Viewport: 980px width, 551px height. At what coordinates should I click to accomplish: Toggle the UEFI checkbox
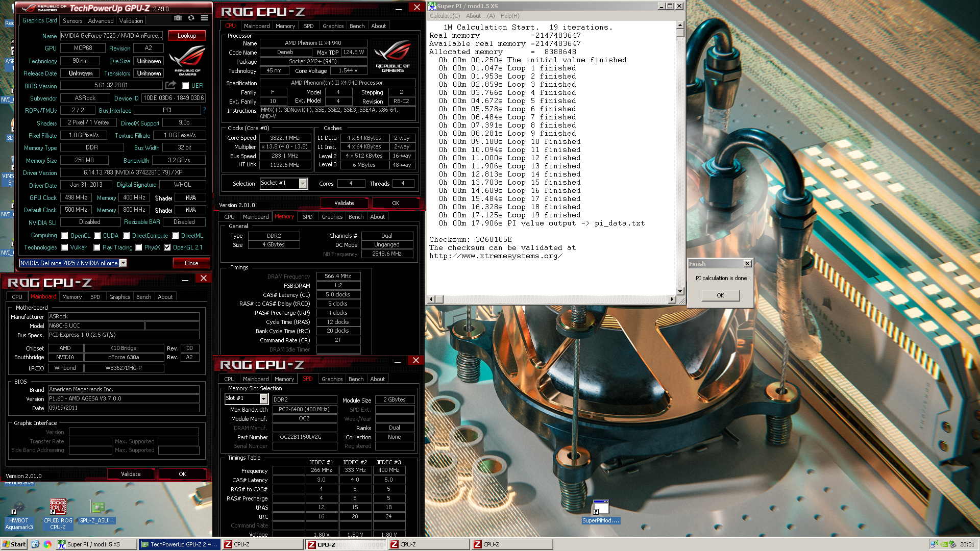[186, 86]
